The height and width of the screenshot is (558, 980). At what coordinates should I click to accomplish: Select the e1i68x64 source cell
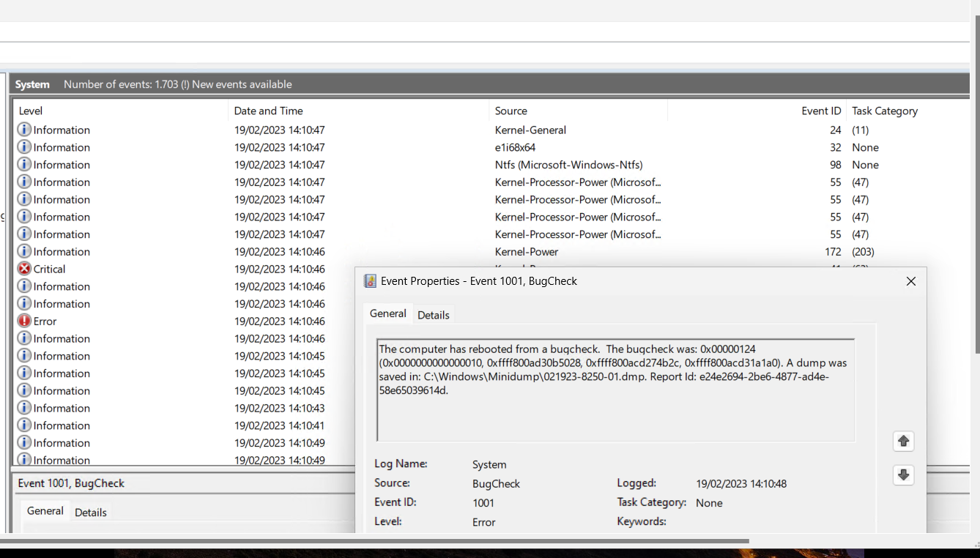tap(515, 147)
